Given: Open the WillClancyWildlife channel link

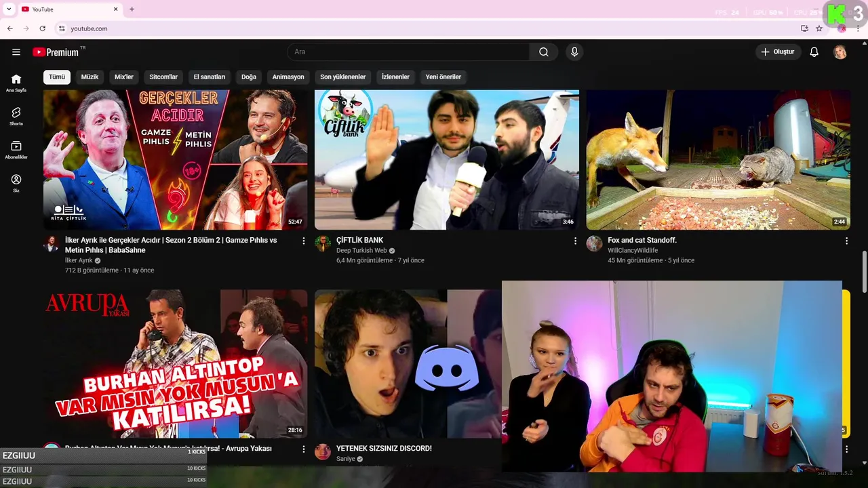Looking at the screenshot, I should click(x=633, y=250).
